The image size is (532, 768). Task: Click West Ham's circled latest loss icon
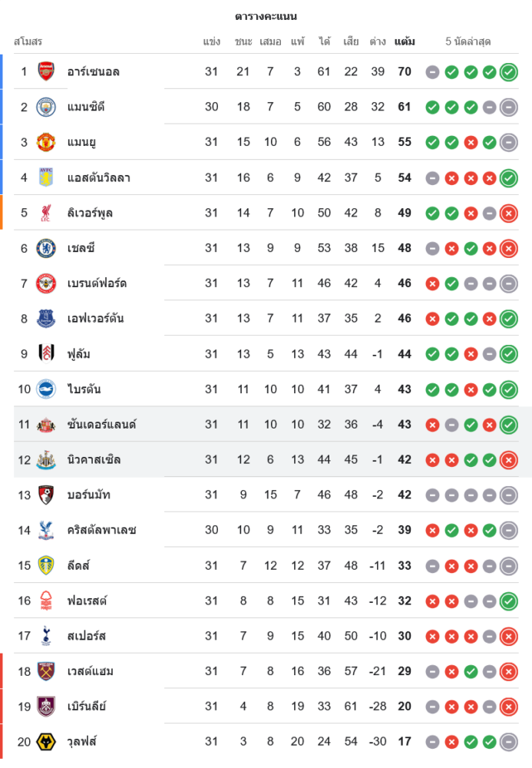point(508,672)
